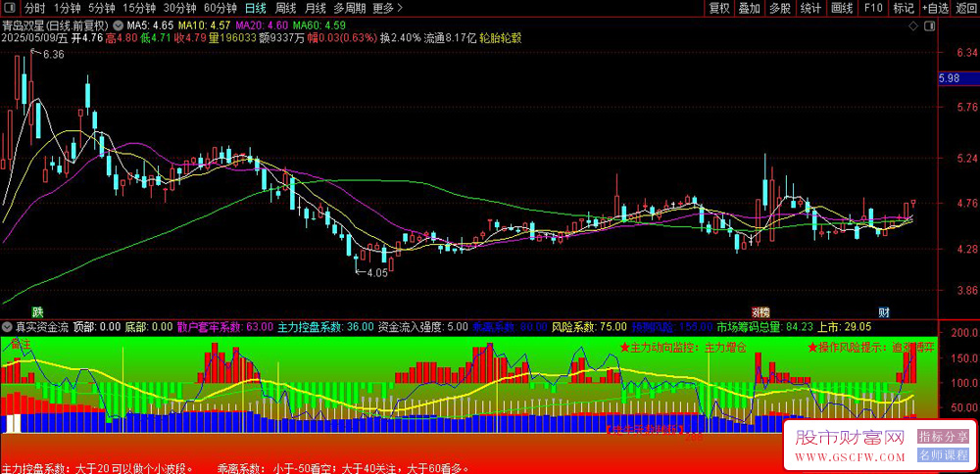Switch to the 15分钟 period tab

click(x=139, y=8)
